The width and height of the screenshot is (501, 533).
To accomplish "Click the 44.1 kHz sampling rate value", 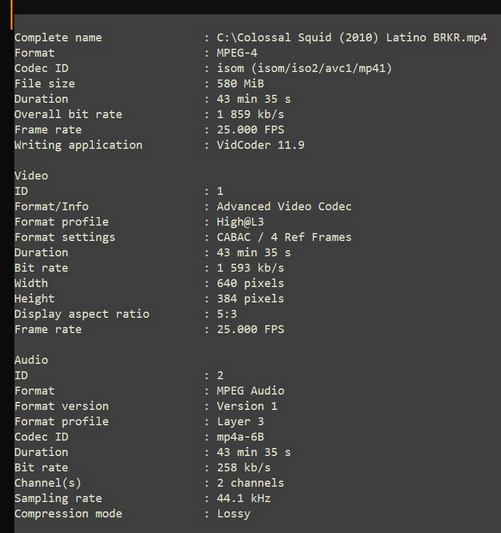I will point(244,498).
